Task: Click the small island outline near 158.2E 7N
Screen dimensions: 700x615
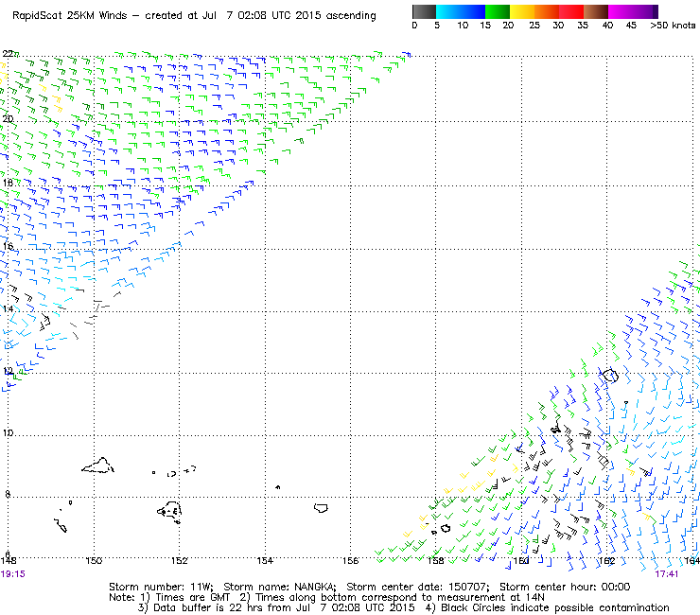Action: [446, 529]
